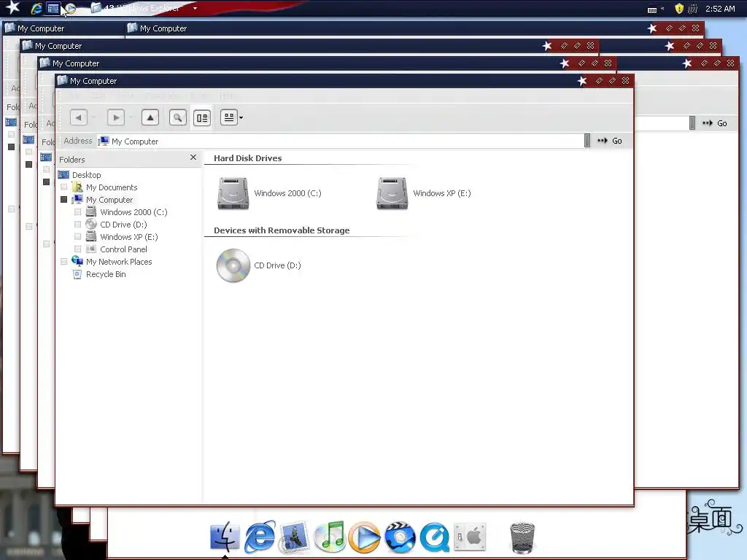Open the Trash can in dock
This screenshot has width=747, height=560.
pyautogui.click(x=522, y=537)
